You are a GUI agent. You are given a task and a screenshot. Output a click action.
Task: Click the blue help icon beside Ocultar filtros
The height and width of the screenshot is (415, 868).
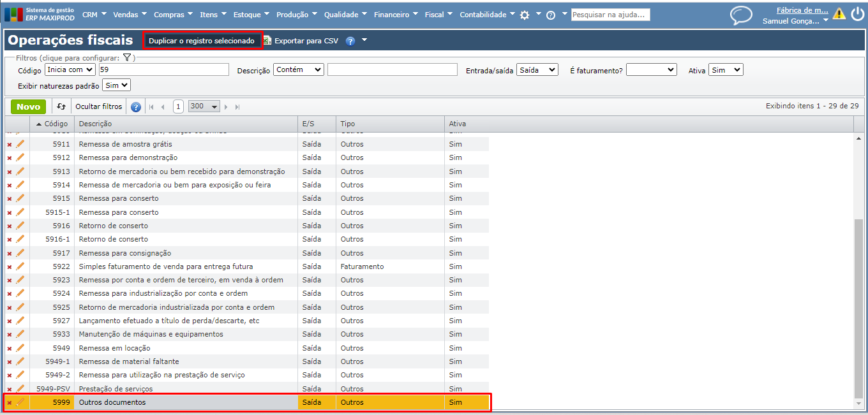point(136,107)
